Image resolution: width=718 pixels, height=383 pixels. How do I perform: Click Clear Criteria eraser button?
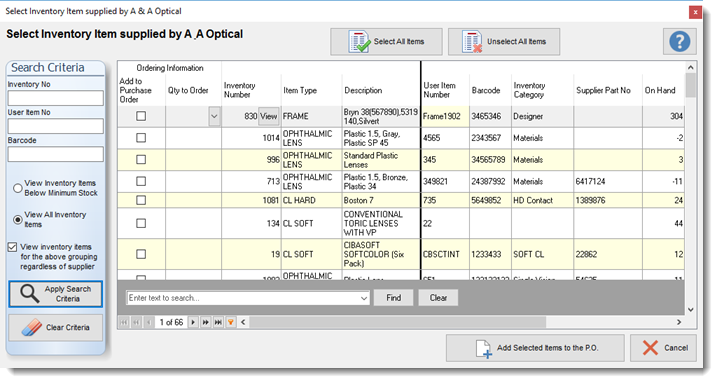(55, 327)
